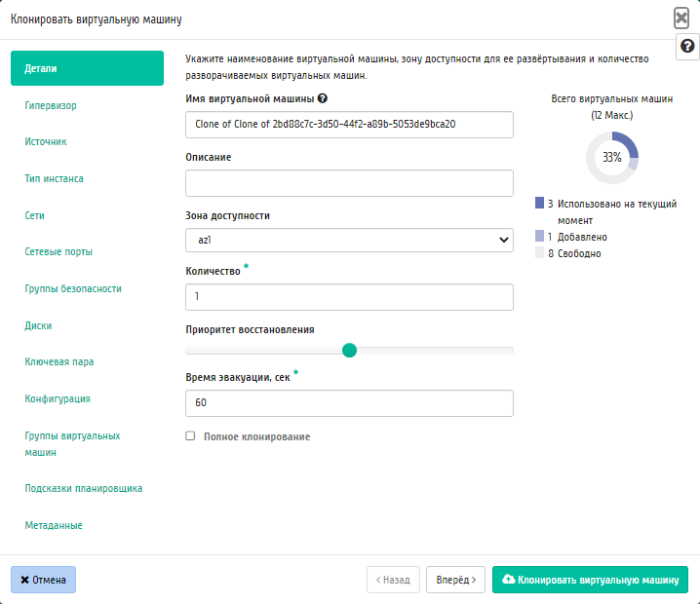Open the Группы безопасности tab

(x=73, y=288)
